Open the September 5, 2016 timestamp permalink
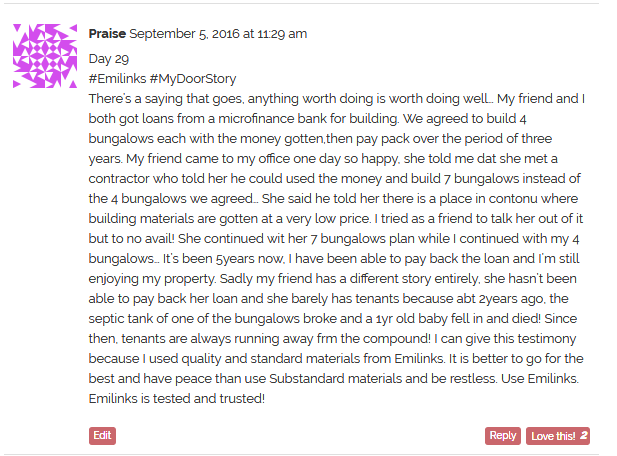This screenshot has height=456, width=617. 218,34
